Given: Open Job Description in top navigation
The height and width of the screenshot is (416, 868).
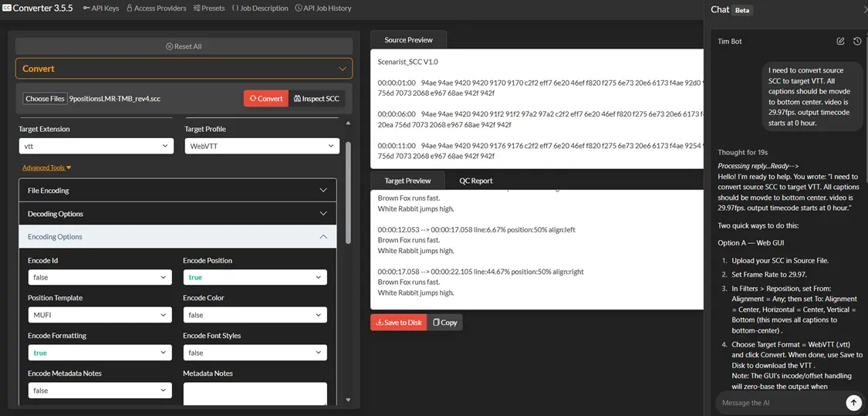Looking at the screenshot, I should (260, 8).
